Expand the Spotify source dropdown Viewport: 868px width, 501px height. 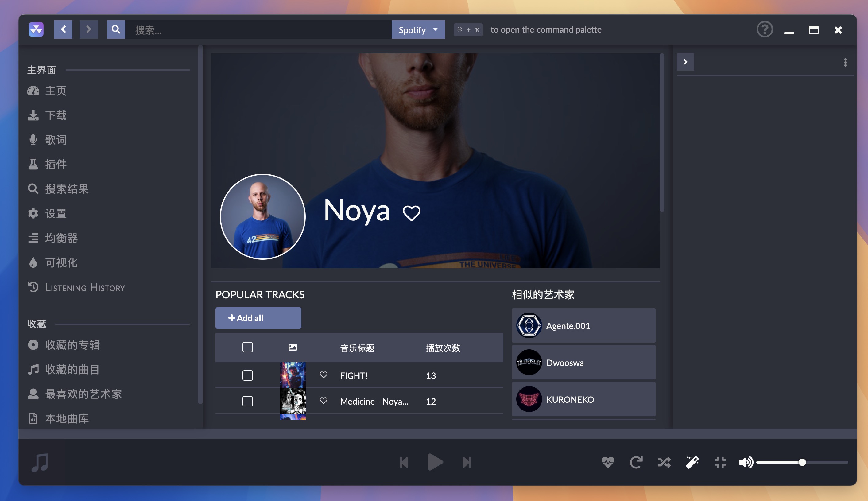(418, 29)
